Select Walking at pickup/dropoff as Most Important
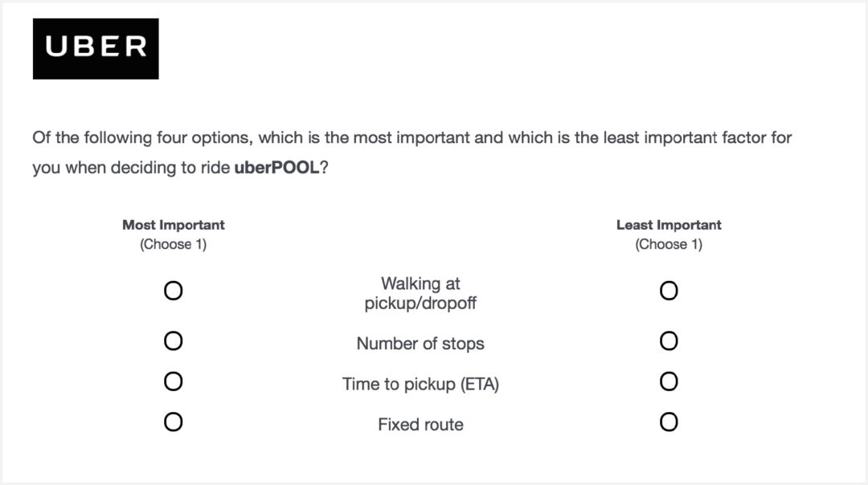 [174, 291]
